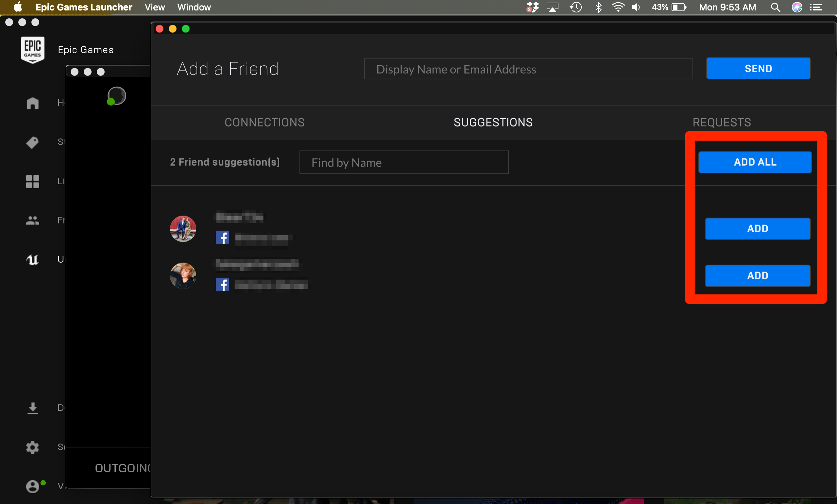
Task: Open the Store section icon
Action: [32, 141]
